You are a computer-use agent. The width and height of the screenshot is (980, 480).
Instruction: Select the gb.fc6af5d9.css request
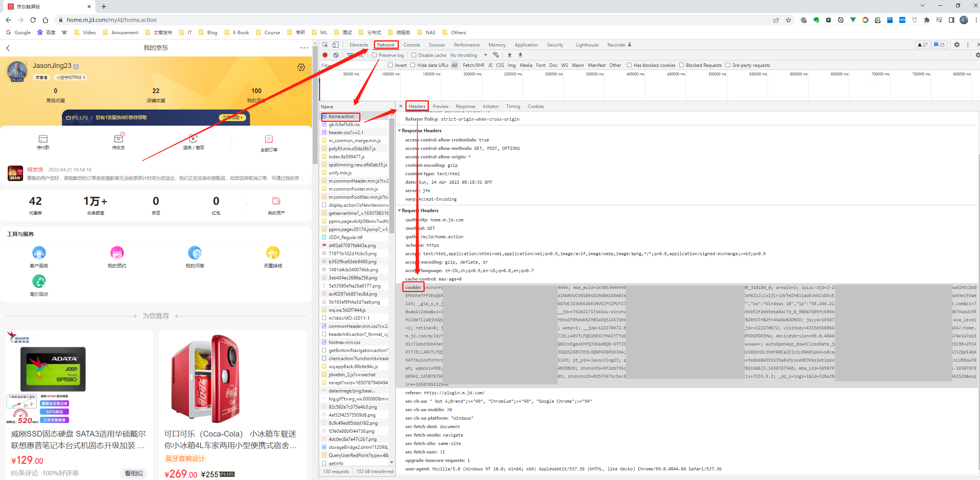(x=344, y=125)
